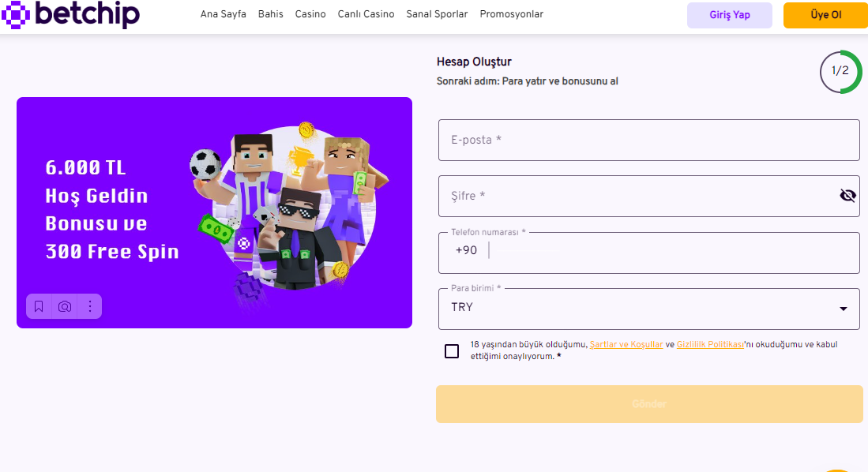This screenshot has width=868, height=472.
Task: Click the 1/2 step progress indicator
Action: [x=840, y=71]
